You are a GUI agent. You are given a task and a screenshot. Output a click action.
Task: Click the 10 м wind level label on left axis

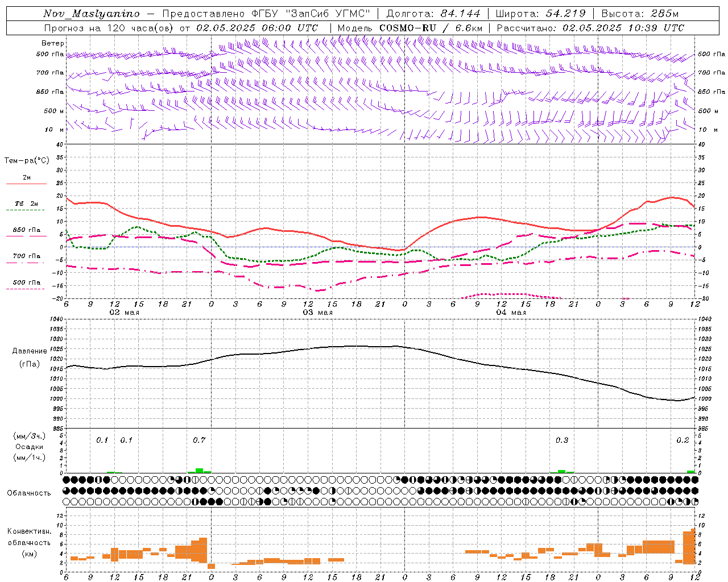point(55,130)
